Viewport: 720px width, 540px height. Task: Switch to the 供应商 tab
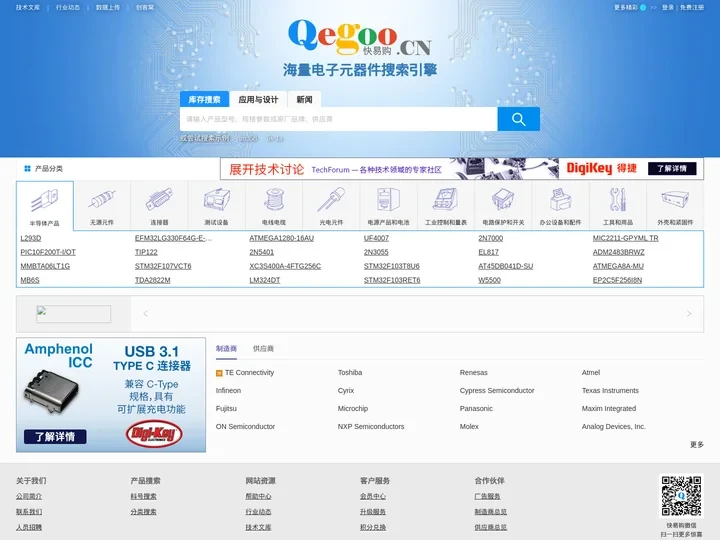(x=263, y=349)
